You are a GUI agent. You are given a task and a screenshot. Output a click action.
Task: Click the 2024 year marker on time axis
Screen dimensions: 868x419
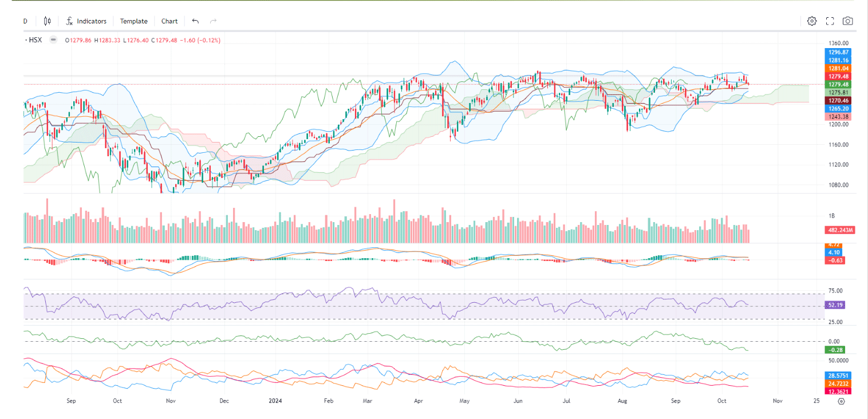pos(276,401)
